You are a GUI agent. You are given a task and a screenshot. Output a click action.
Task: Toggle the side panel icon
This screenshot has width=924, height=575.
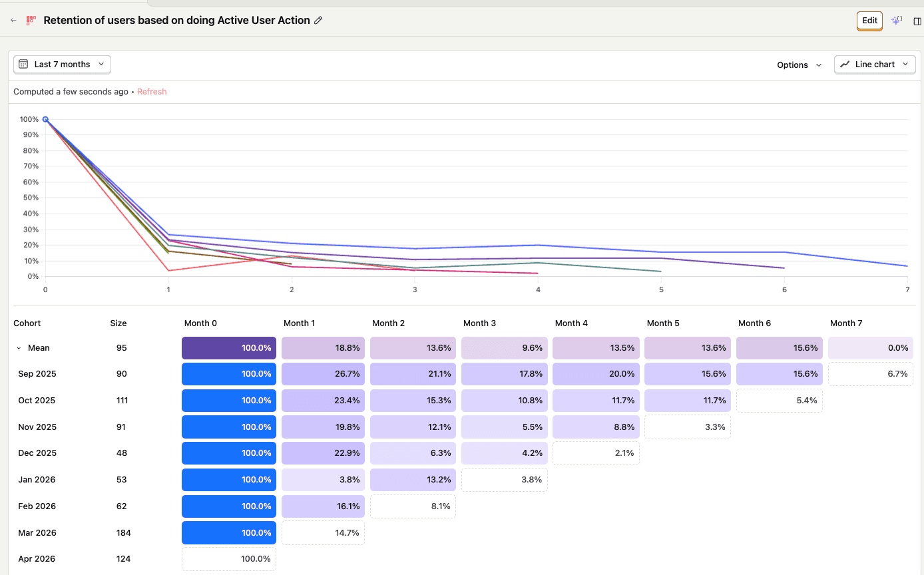point(917,21)
